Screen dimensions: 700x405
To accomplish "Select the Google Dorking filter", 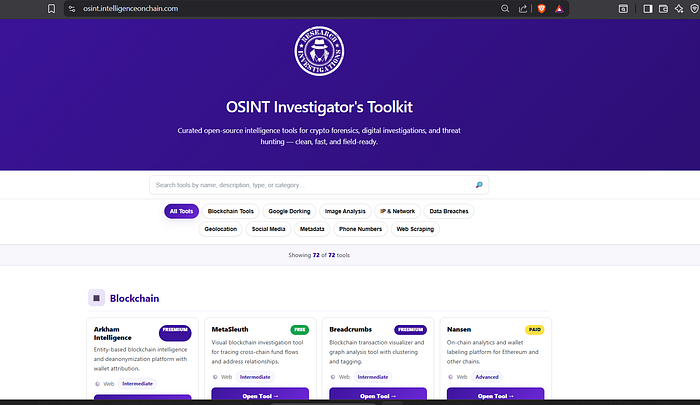I will 289,211.
